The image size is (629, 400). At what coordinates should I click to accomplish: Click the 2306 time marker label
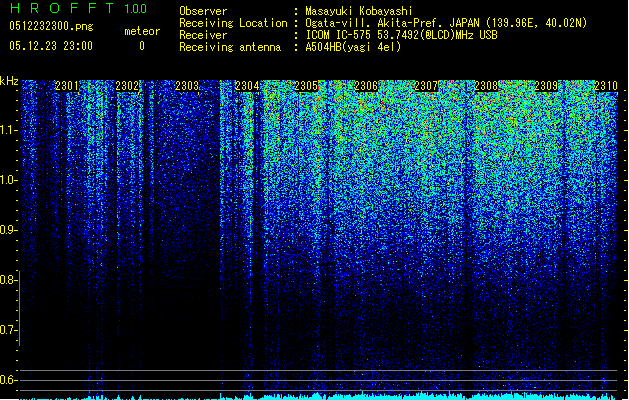click(x=366, y=86)
